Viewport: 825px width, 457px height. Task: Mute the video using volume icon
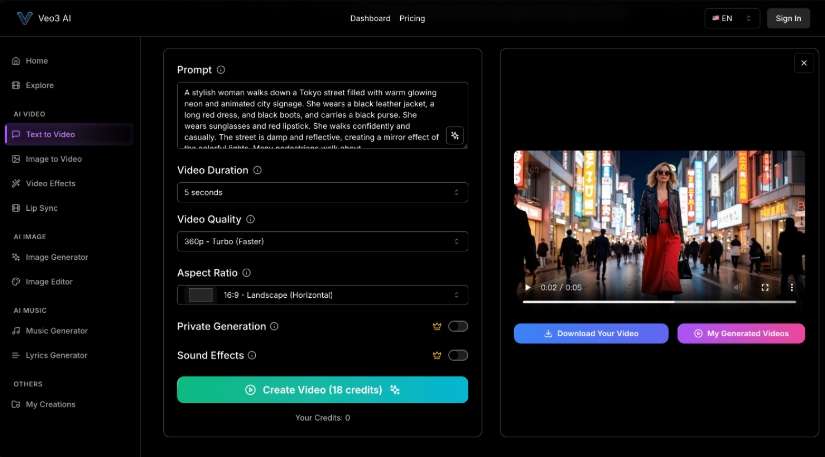(x=739, y=287)
